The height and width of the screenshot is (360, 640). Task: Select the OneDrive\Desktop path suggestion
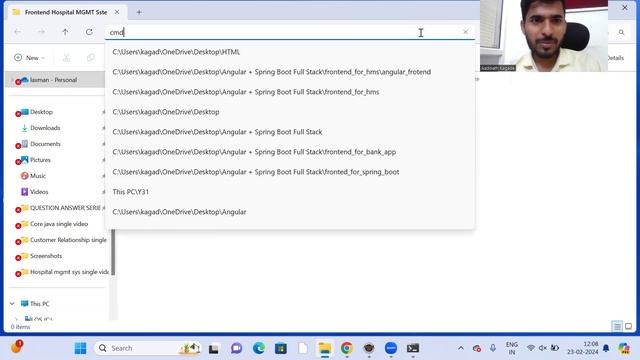click(x=290, y=112)
